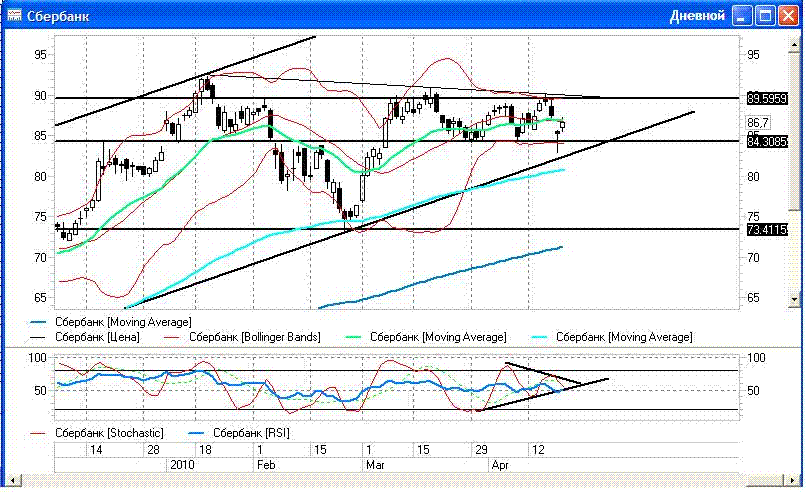Click the 28 date label on time axis
Screen dimensions: 806x493
pos(153,450)
